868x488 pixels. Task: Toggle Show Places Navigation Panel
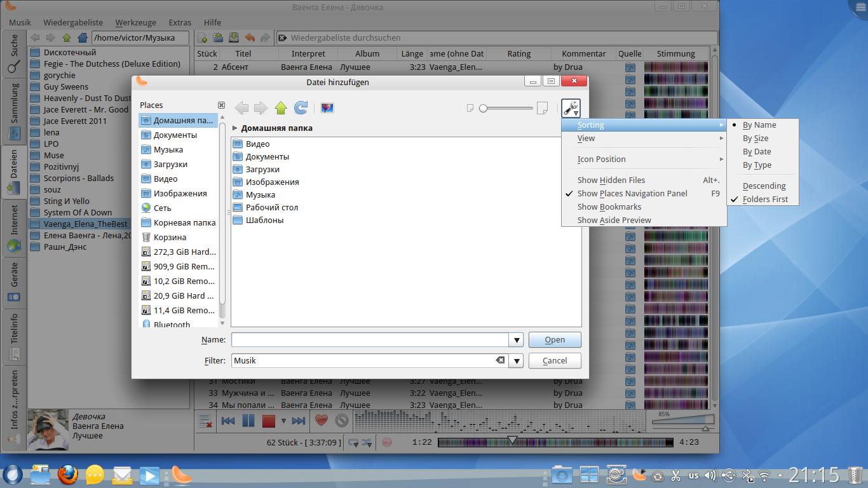[632, 193]
